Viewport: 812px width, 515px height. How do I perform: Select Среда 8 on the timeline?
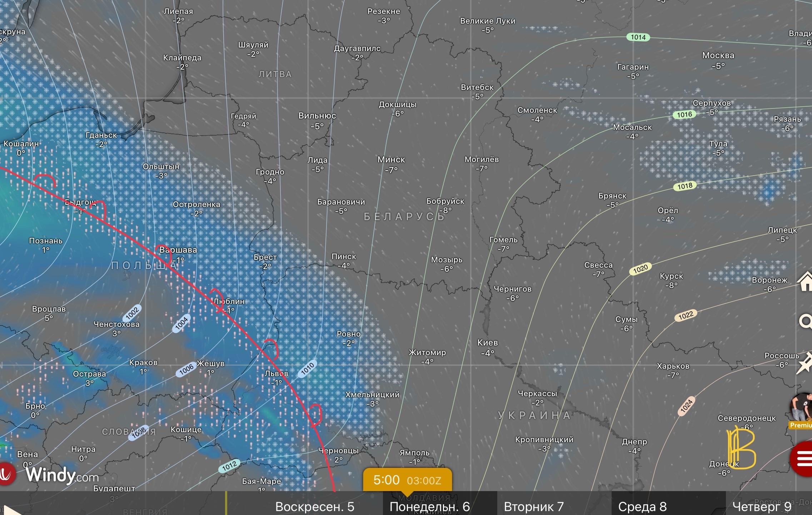[x=642, y=507]
